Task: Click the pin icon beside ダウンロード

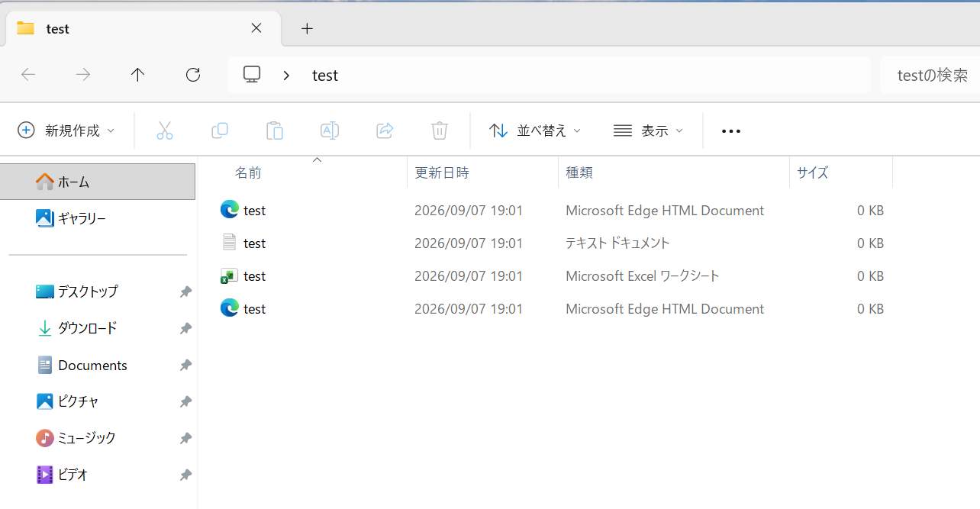Action: point(185,328)
